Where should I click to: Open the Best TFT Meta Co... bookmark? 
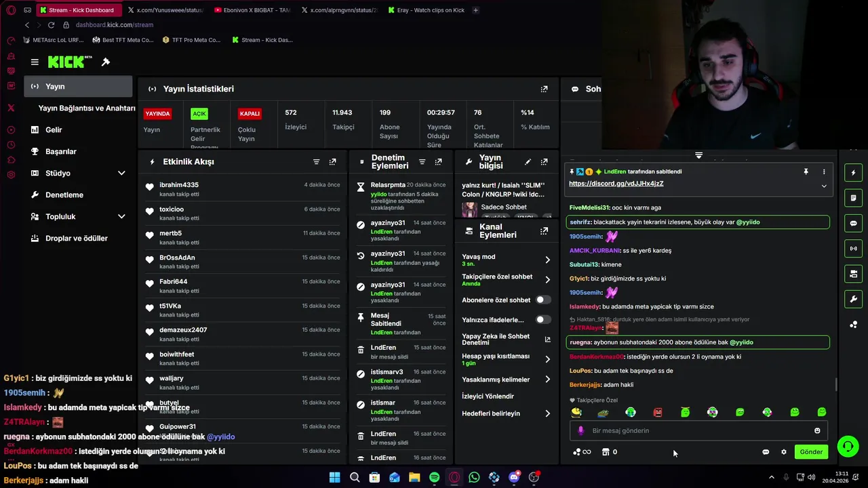[123, 40]
